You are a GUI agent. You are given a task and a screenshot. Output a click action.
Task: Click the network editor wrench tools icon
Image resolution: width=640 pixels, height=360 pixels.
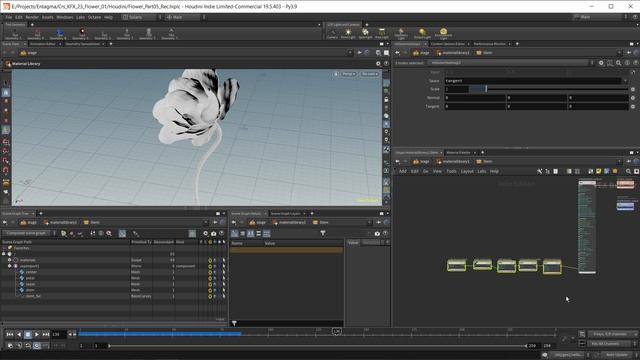pyautogui.click(x=540, y=171)
